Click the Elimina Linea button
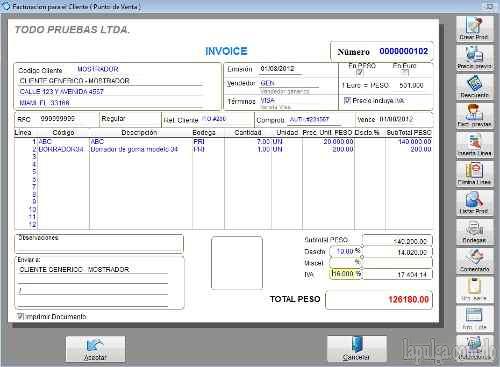This screenshot has width=500, height=367. pos(475,174)
